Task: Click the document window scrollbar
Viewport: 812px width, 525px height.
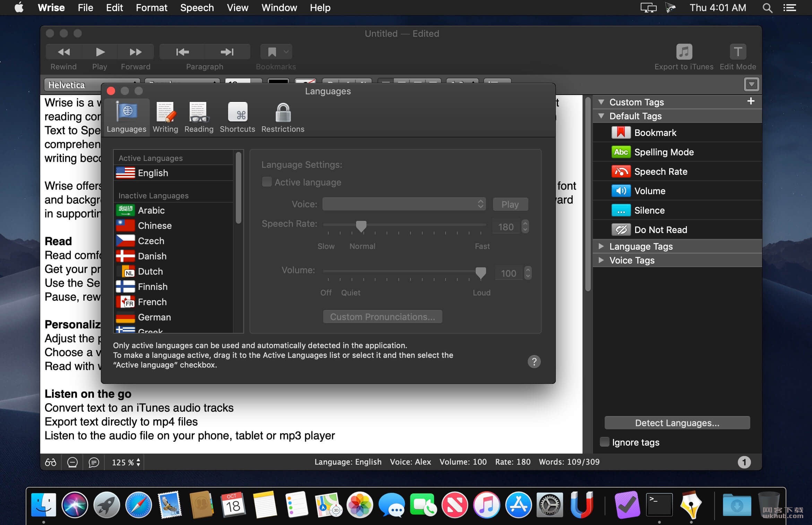Action: tap(588, 194)
